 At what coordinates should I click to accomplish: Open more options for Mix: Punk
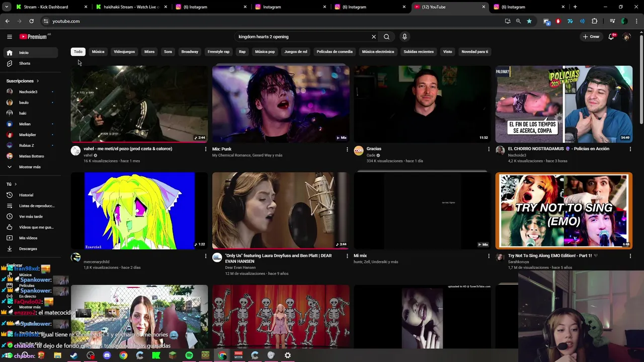(x=347, y=149)
